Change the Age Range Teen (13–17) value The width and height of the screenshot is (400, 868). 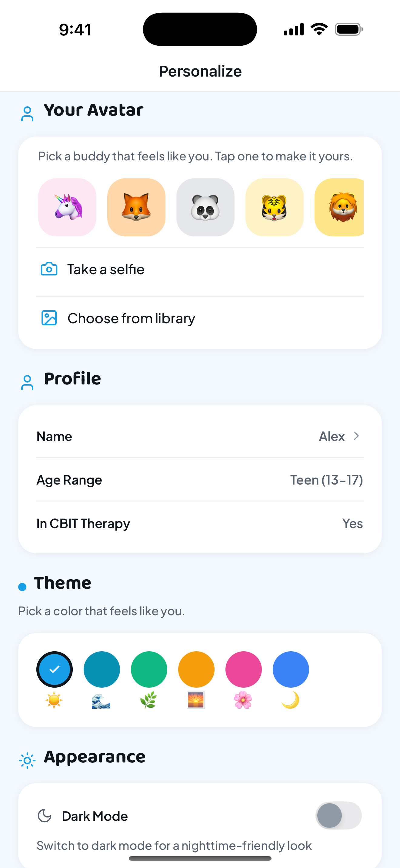326,480
